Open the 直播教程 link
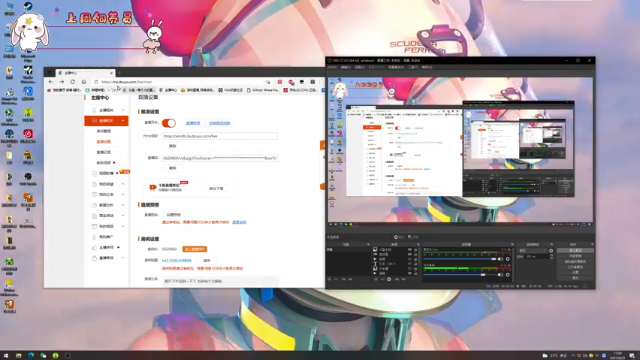 [193, 123]
